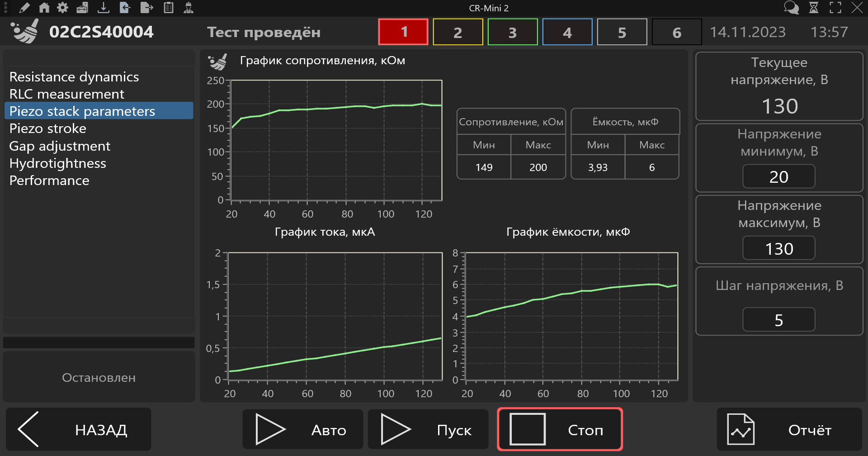
Task: Select channel 6 black tab
Action: [x=677, y=32]
